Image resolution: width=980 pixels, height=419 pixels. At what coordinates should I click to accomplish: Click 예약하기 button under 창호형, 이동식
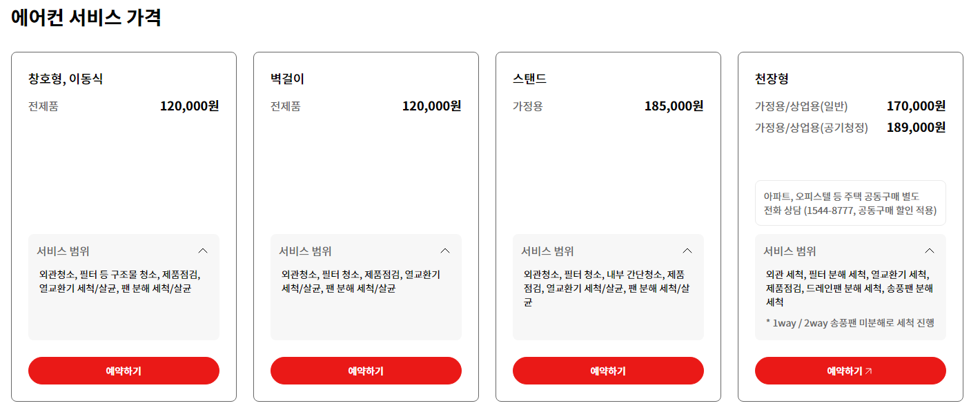[124, 371]
